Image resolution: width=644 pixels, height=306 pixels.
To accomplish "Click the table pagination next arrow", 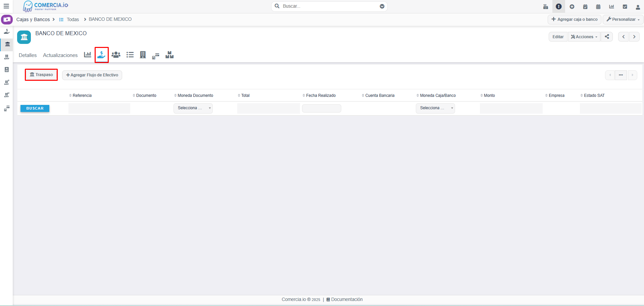I will click(632, 75).
